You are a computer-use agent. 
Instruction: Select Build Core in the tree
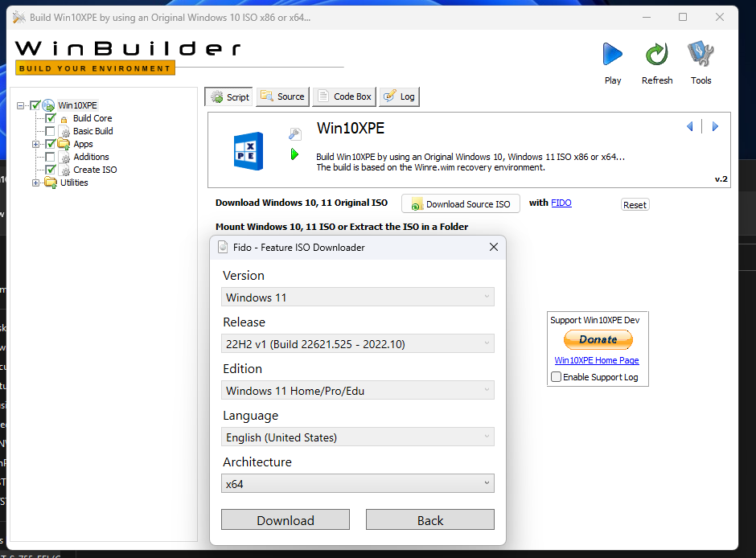point(92,118)
